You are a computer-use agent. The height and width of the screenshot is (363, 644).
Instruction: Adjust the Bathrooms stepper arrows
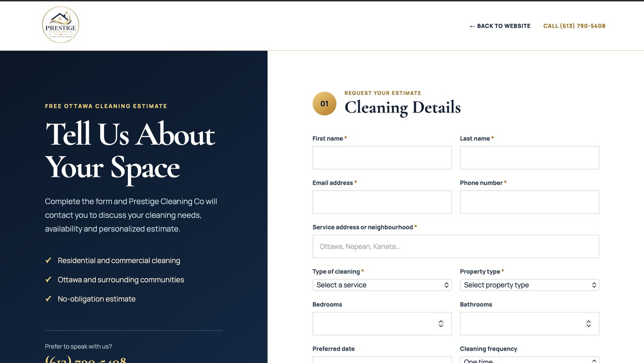[x=588, y=323]
